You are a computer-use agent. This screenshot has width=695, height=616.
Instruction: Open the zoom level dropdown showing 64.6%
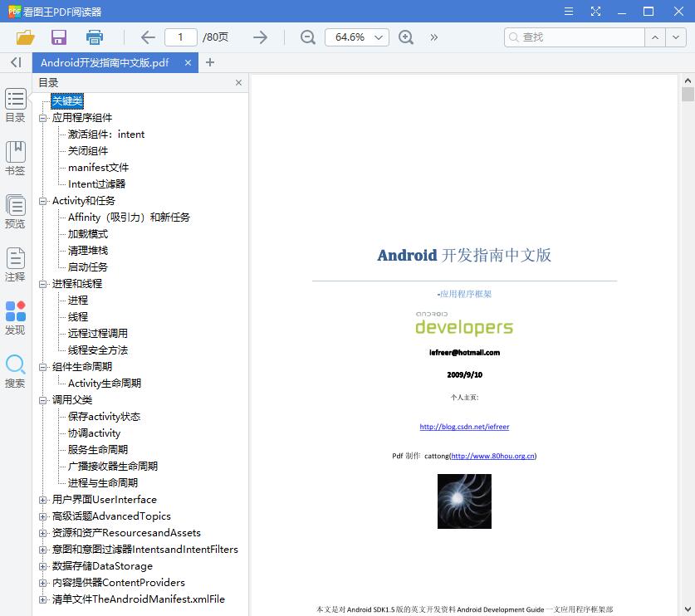pos(356,37)
